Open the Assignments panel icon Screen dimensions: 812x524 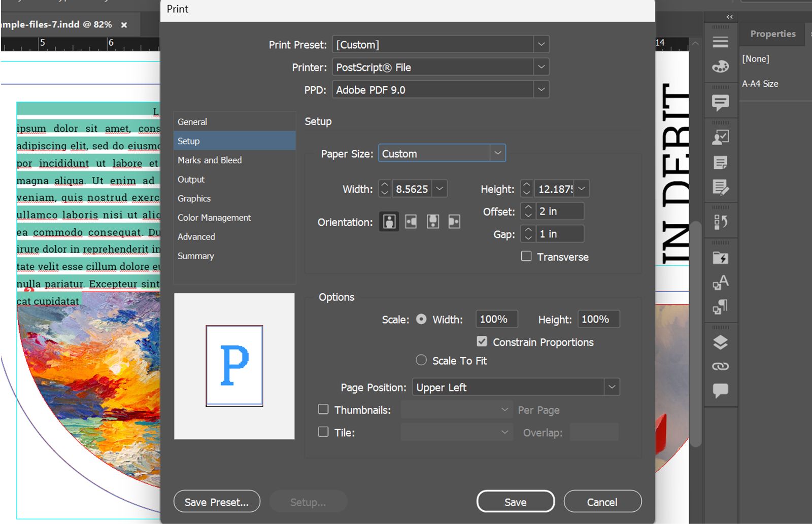pos(720,137)
